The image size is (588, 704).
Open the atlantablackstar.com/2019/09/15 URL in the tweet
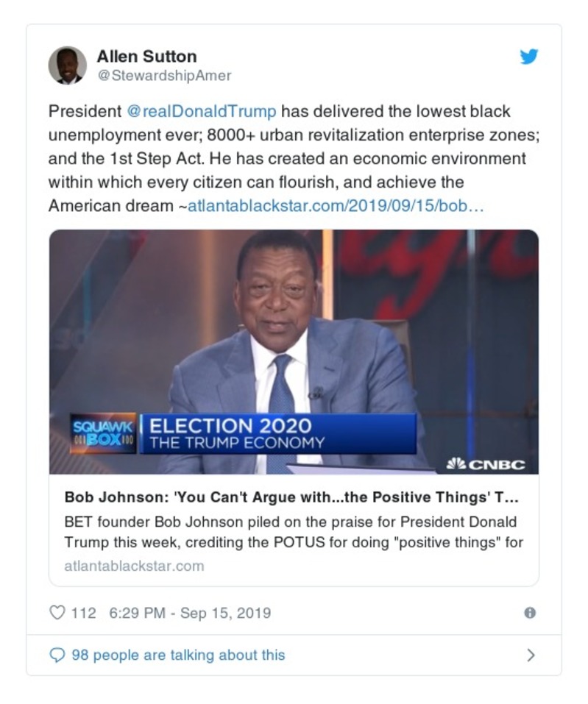click(x=336, y=206)
